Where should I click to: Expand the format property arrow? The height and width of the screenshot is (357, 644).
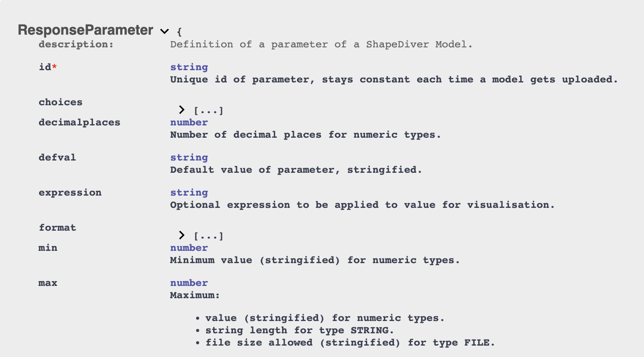click(x=182, y=235)
